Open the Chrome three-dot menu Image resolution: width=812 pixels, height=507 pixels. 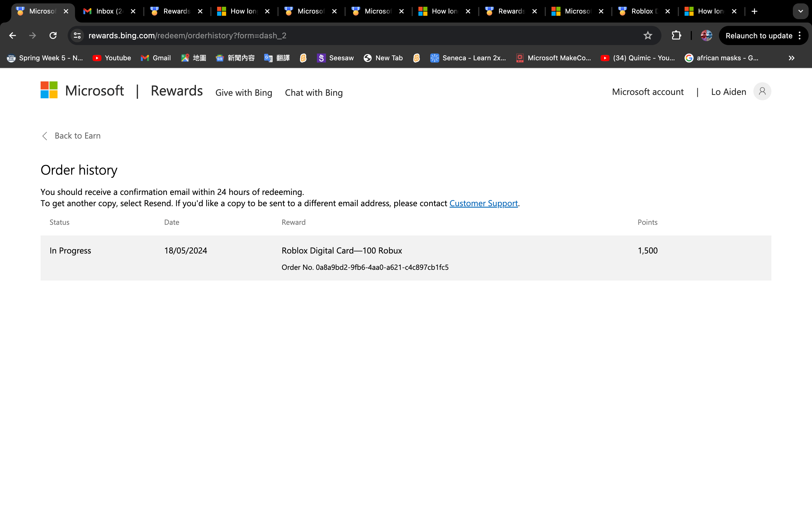[x=800, y=35]
